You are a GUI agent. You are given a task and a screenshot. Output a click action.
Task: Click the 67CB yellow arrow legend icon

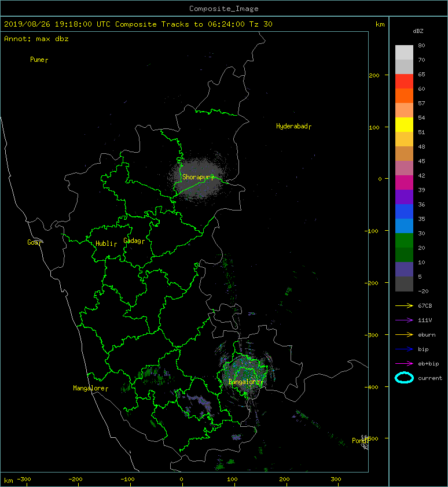pyautogui.click(x=404, y=306)
